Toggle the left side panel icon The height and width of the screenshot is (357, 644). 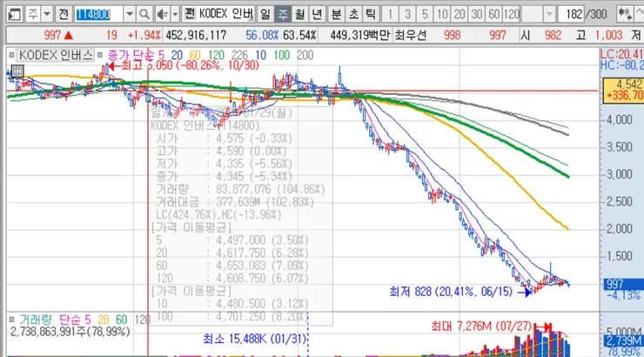point(15,15)
